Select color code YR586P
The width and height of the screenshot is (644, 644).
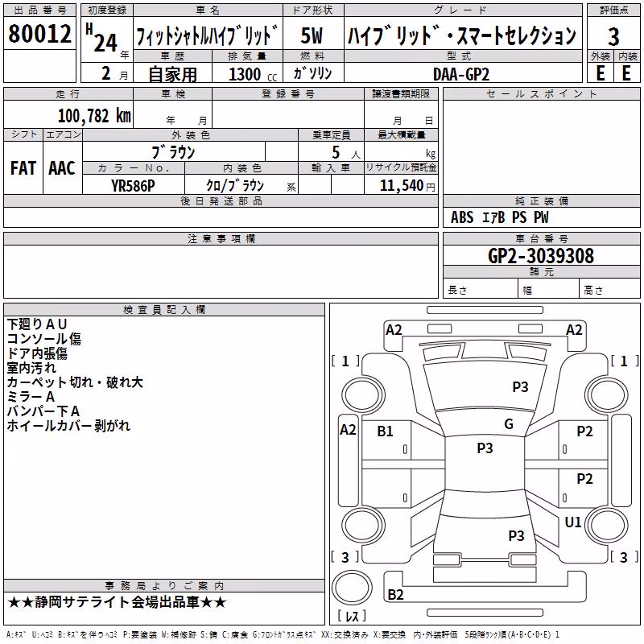(133, 186)
